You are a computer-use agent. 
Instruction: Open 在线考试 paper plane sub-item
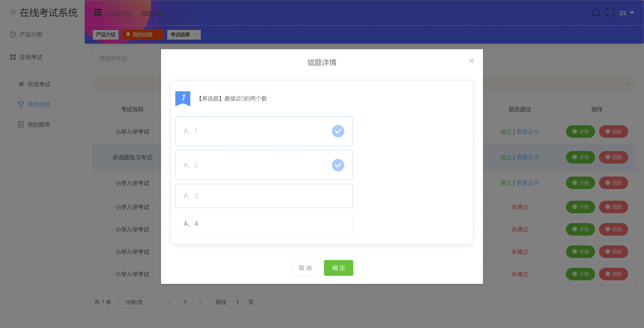click(39, 84)
